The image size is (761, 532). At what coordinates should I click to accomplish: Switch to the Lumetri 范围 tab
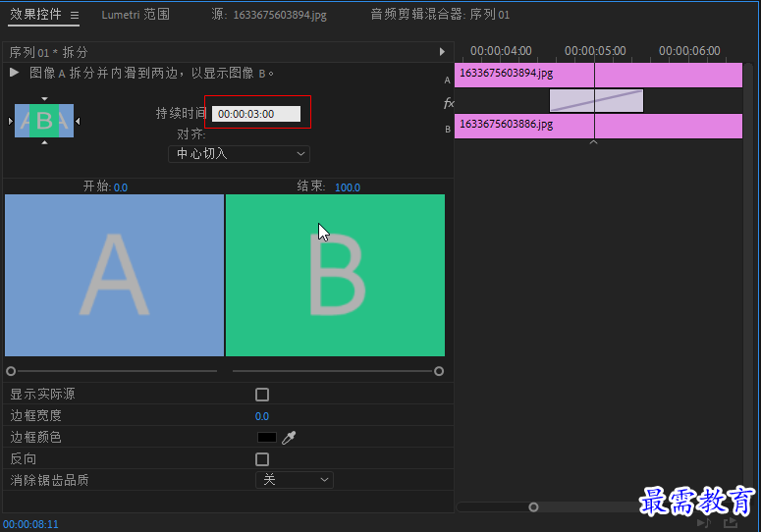tap(136, 15)
